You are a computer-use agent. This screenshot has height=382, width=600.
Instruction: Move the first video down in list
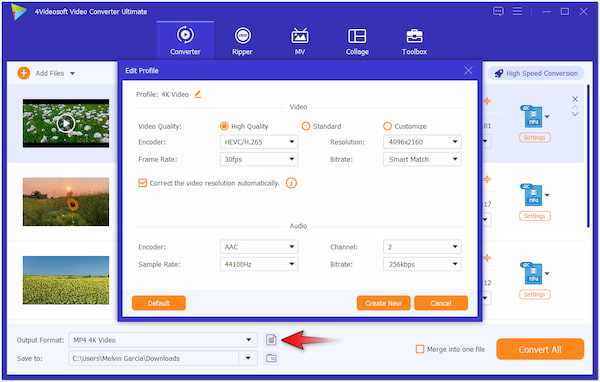(x=575, y=114)
